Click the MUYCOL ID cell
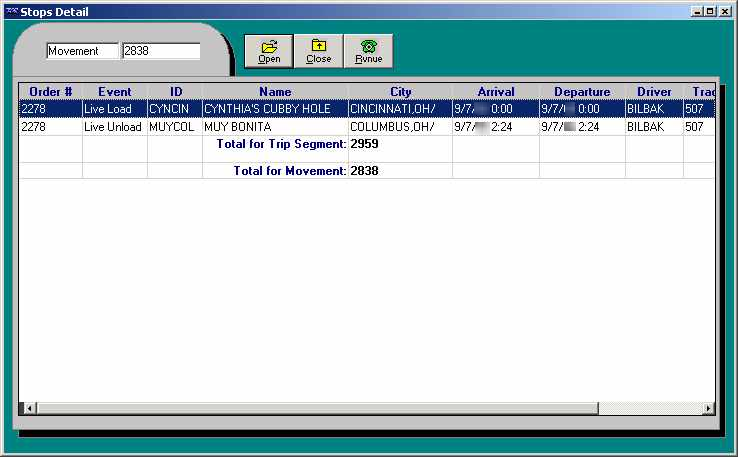 [x=175, y=127]
